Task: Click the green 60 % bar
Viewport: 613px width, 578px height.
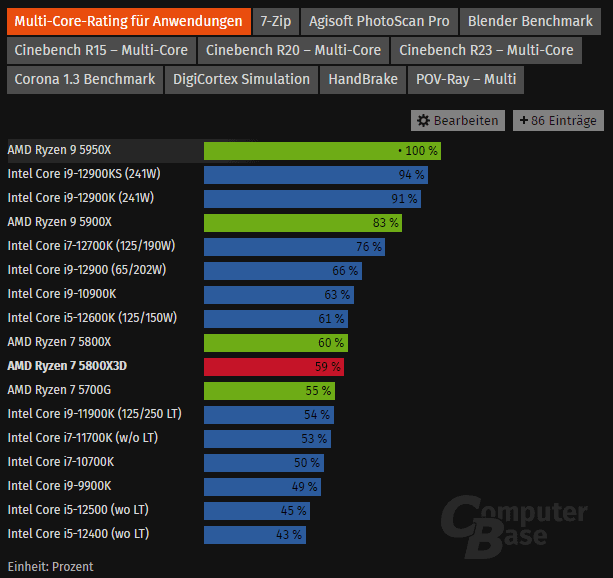Action: point(276,343)
